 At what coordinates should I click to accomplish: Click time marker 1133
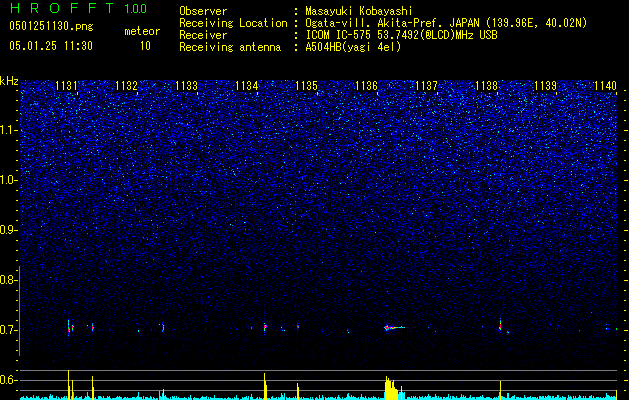[x=187, y=85]
